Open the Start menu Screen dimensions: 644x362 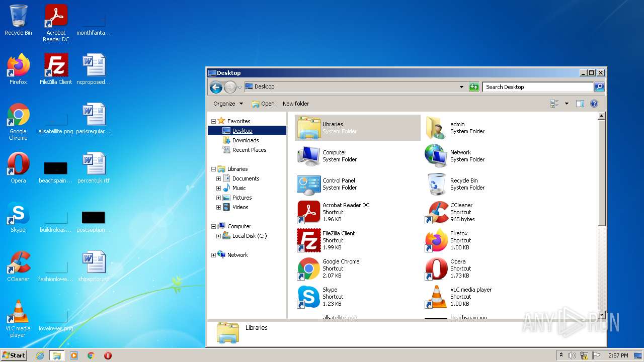14,355
